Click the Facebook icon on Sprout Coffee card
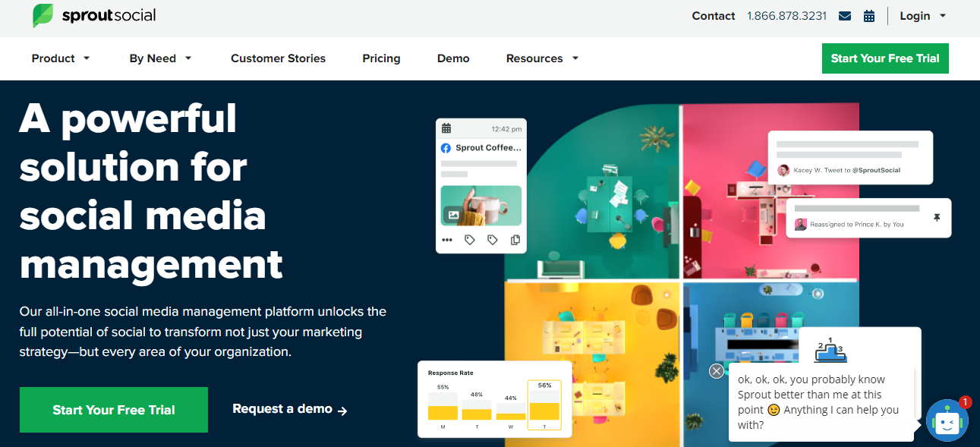The height and width of the screenshot is (447, 980). [446, 148]
